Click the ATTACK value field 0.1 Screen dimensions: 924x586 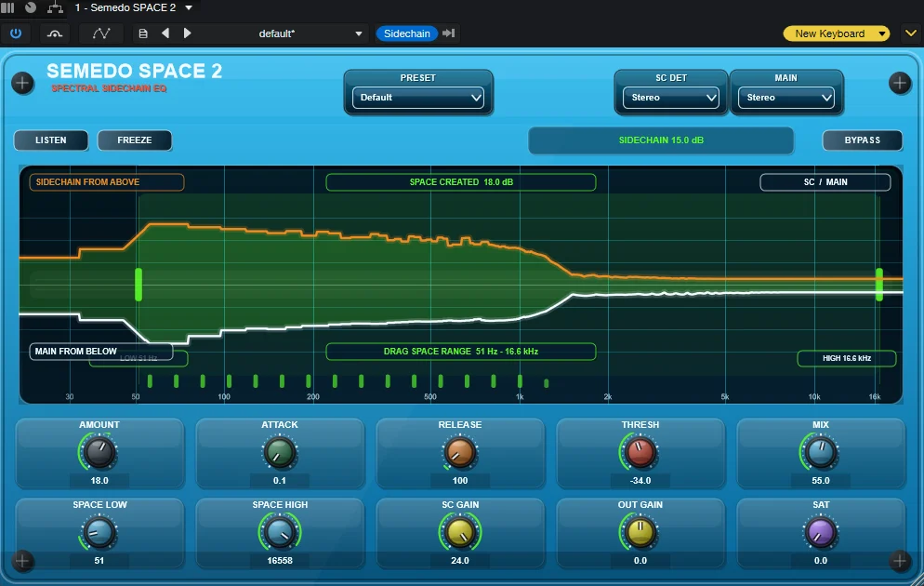click(x=279, y=481)
